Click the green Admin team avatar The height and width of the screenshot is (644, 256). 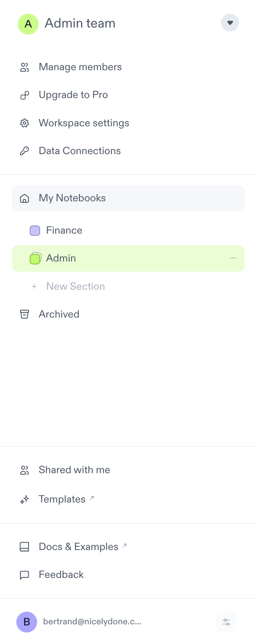click(28, 24)
